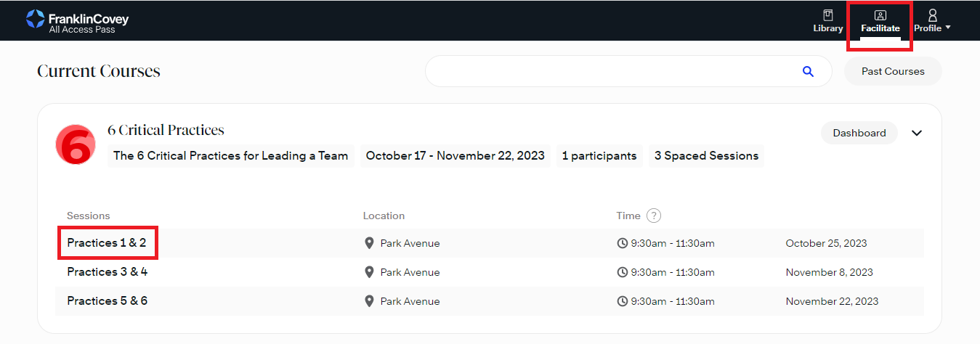980x344 pixels.
Task: Click inside the course search field
Action: click(x=610, y=71)
